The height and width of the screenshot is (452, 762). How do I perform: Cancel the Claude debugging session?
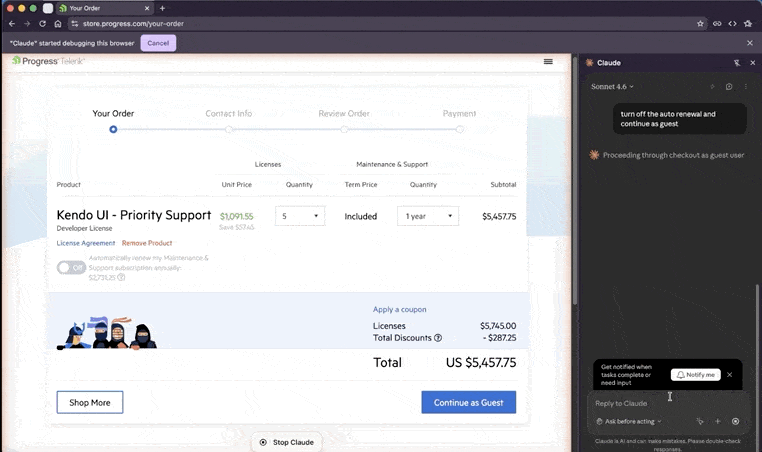[x=158, y=43]
